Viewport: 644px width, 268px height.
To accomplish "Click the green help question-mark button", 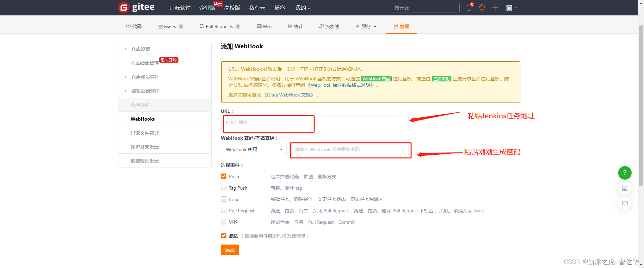I will pyautogui.click(x=625, y=173).
